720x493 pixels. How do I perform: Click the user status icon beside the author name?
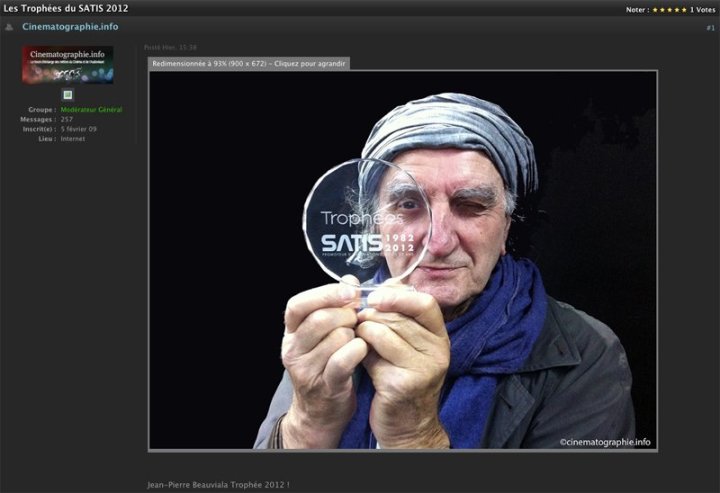point(9,27)
